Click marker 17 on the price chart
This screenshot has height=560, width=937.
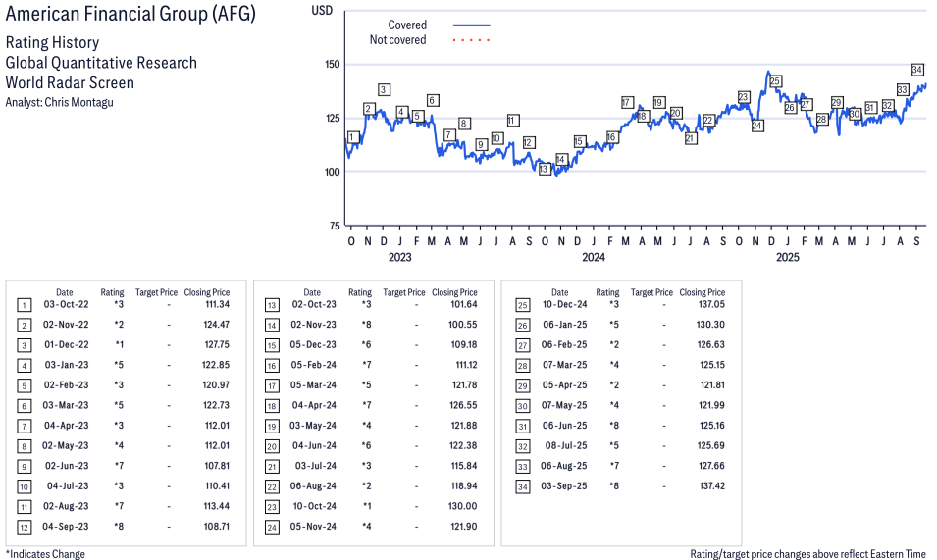pos(627,103)
